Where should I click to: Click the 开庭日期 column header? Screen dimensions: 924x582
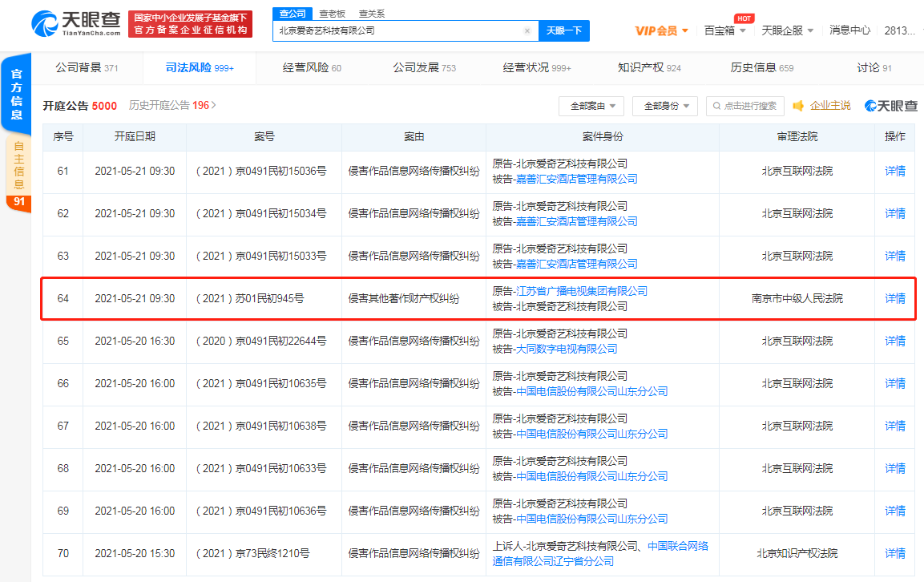(x=135, y=137)
